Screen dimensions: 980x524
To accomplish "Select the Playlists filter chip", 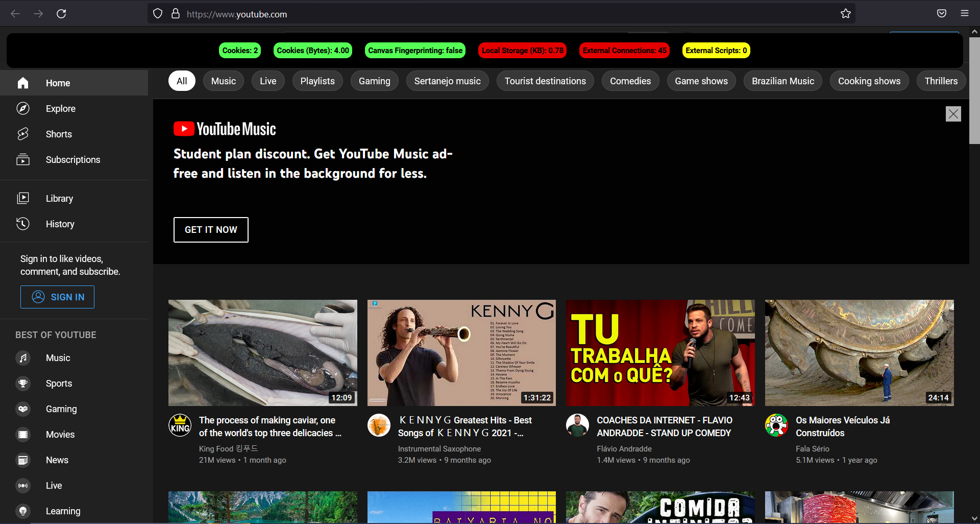I will tap(317, 81).
